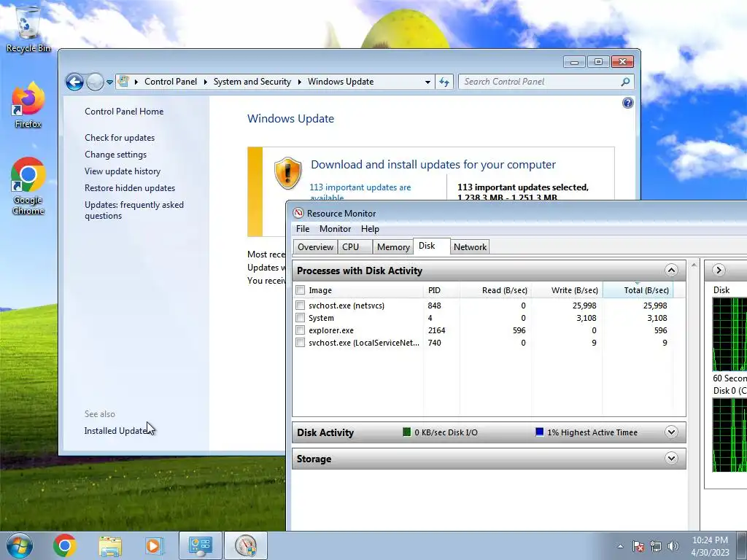Expand the address bar history dropdown

click(427, 82)
